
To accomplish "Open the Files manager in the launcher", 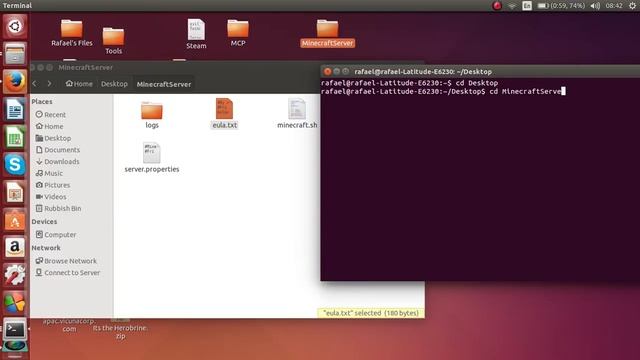I will [15, 53].
